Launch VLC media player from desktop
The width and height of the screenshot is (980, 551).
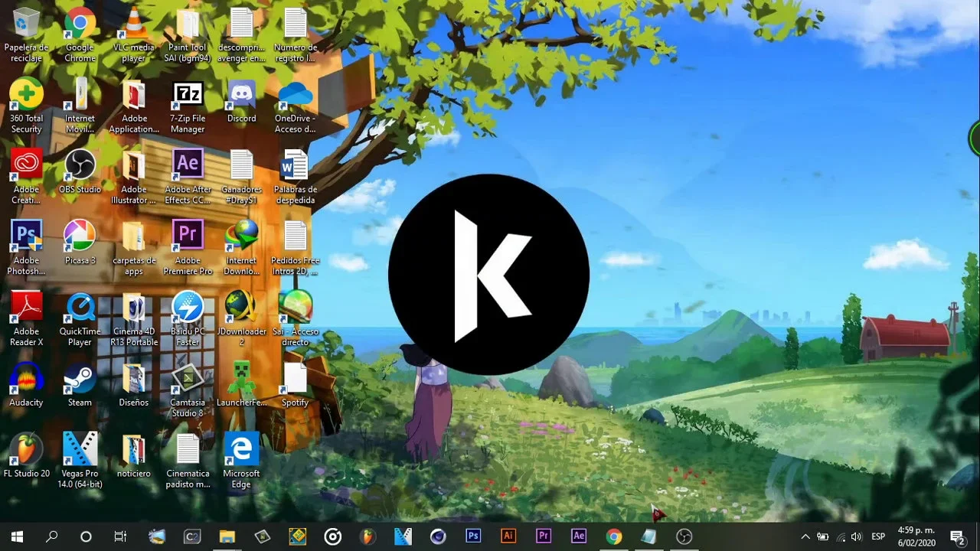(x=134, y=24)
